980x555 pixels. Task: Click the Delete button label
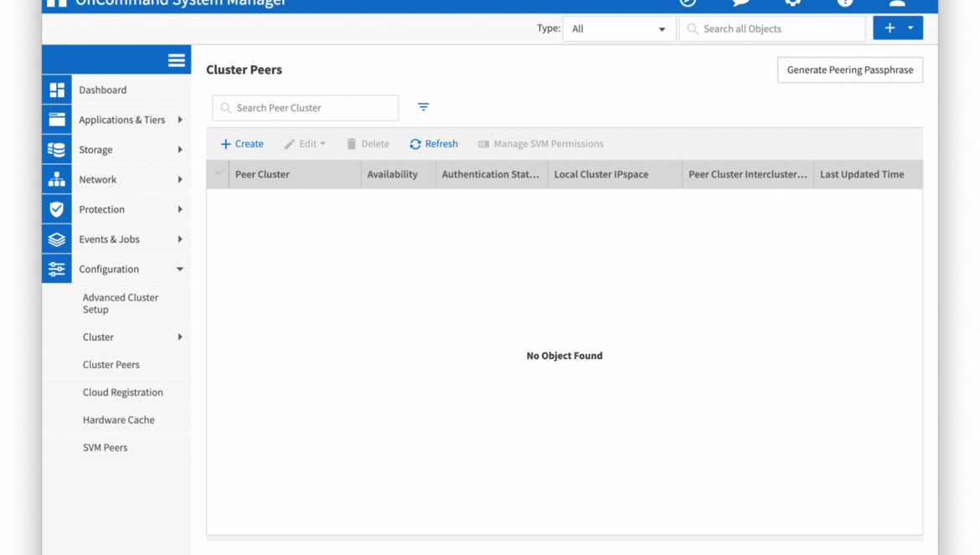(x=375, y=144)
